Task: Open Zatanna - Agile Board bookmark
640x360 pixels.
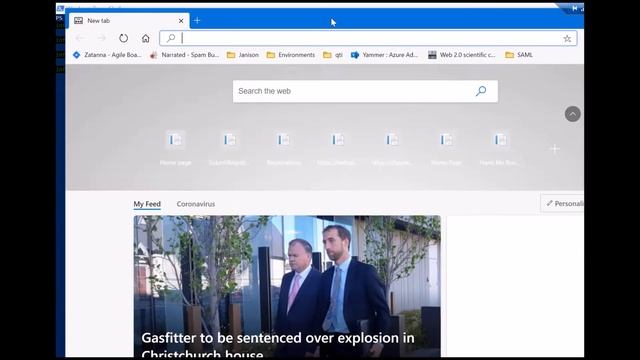Action: [x=107, y=55]
